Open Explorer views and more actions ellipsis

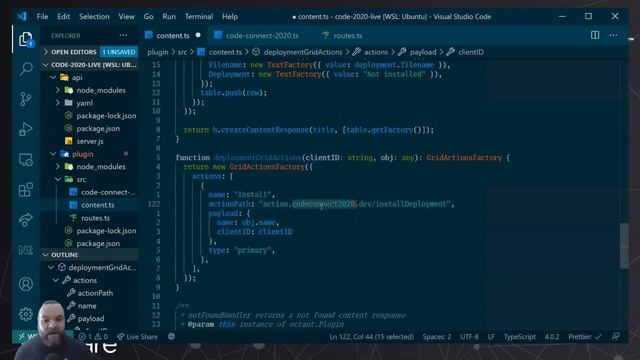click(x=123, y=36)
